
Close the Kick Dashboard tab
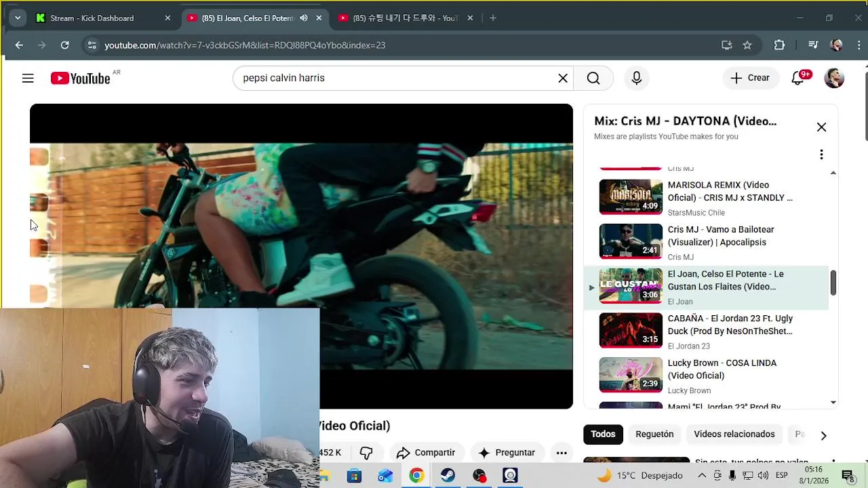pos(167,18)
